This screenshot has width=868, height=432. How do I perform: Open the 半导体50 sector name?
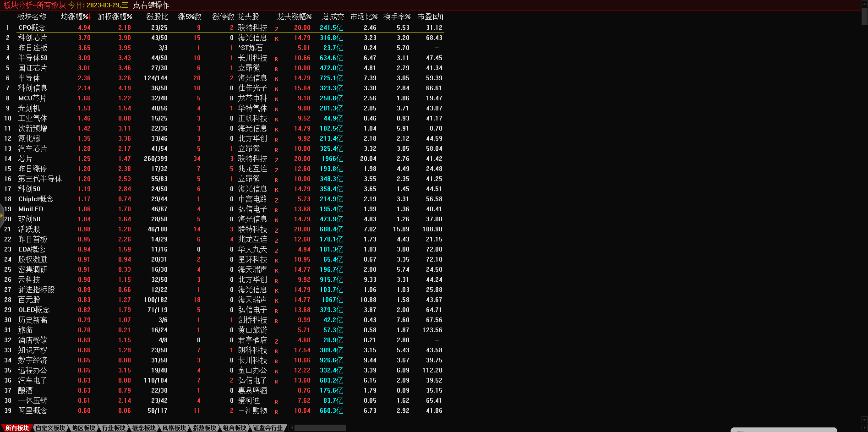pyautogui.click(x=33, y=58)
